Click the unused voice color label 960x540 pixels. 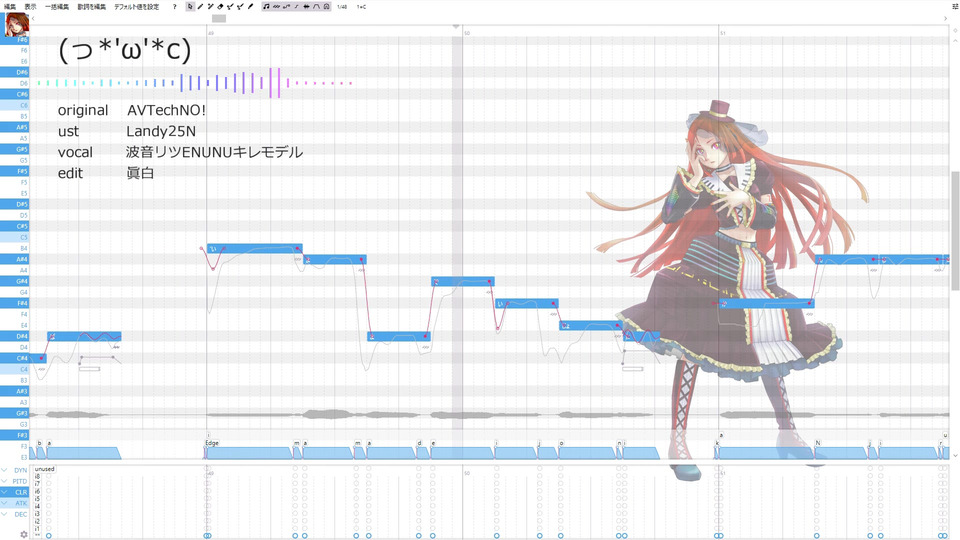coord(45,469)
